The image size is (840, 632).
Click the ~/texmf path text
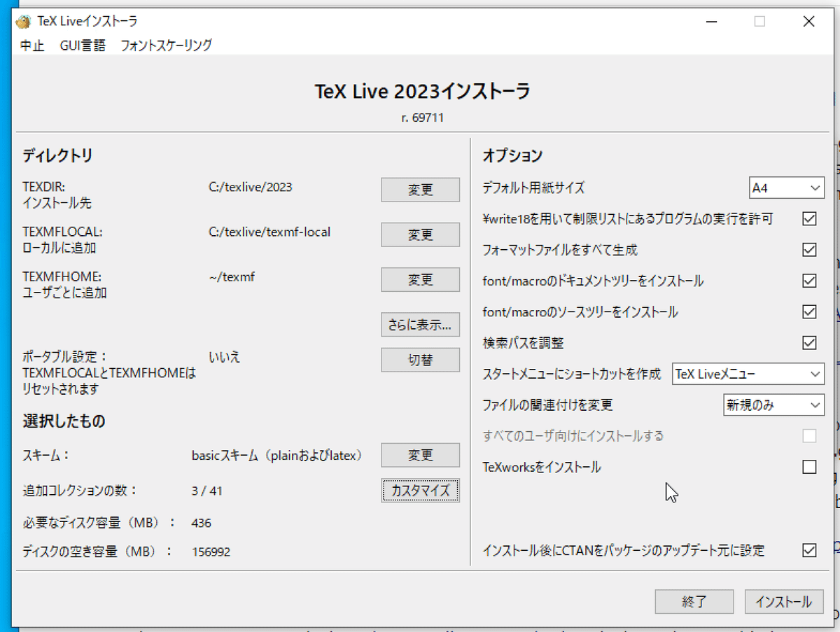point(232,277)
